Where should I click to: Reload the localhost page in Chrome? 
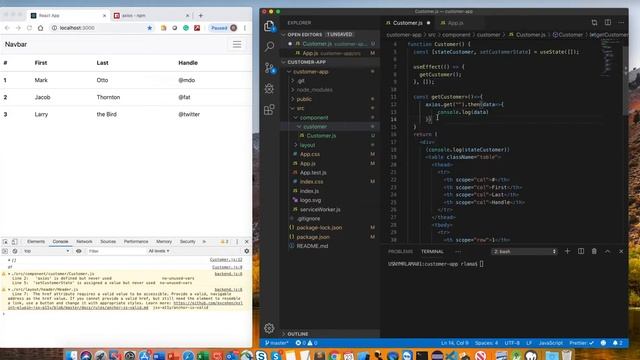(29, 28)
